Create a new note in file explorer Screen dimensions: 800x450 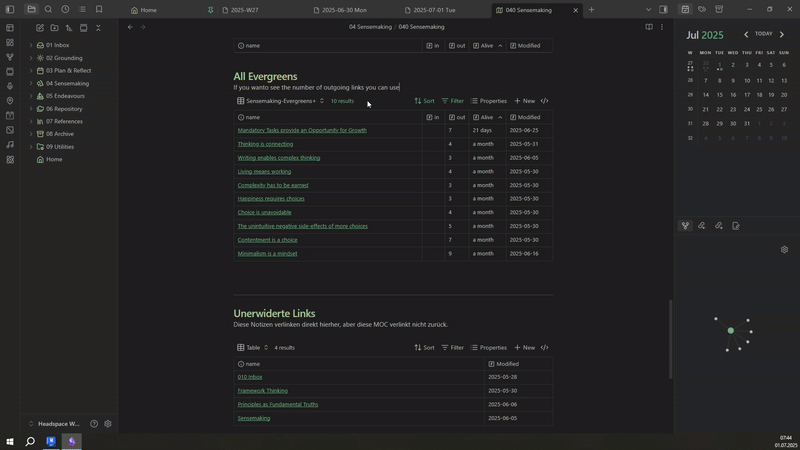pyautogui.click(x=40, y=28)
